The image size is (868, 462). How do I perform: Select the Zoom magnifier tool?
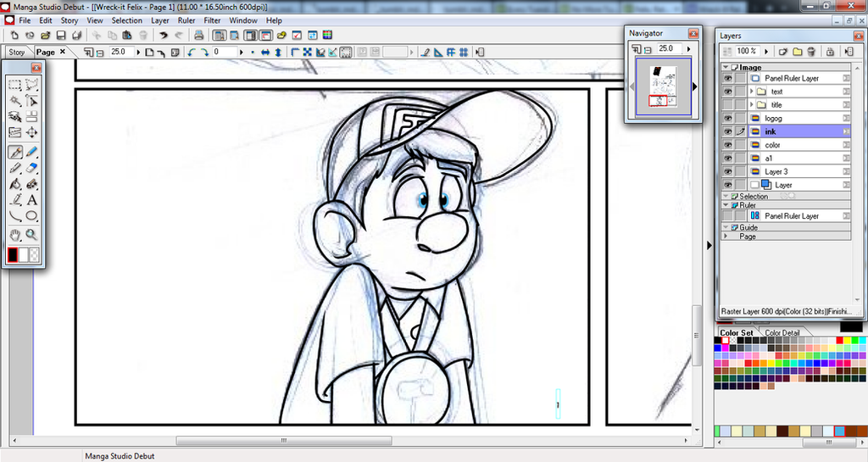point(31,235)
